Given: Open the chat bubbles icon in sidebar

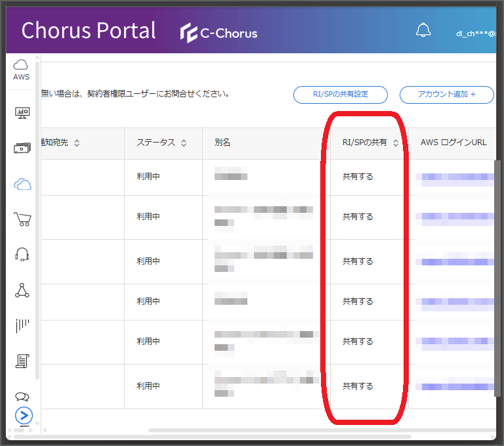Looking at the screenshot, I should pyautogui.click(x=22, y=397).
